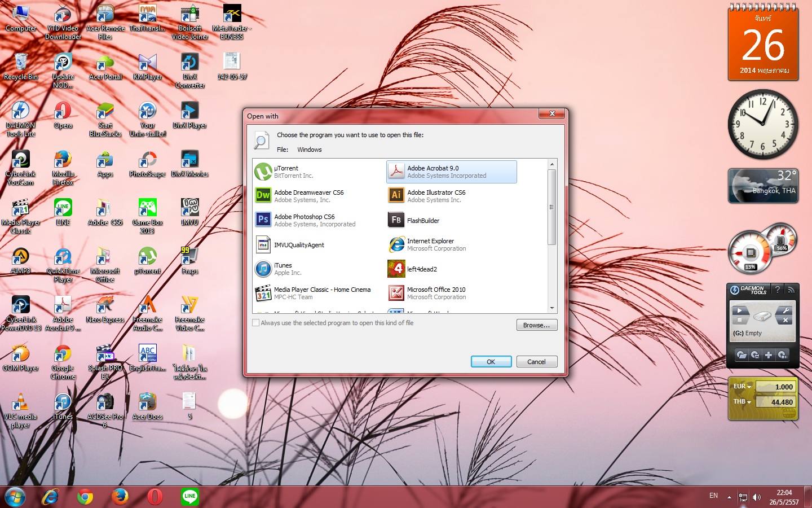This screenshot has width=812, height=508.
Task: Select Microsoft Office 2010 in the list
Action: pyautogui.click(x=436, y=293)
